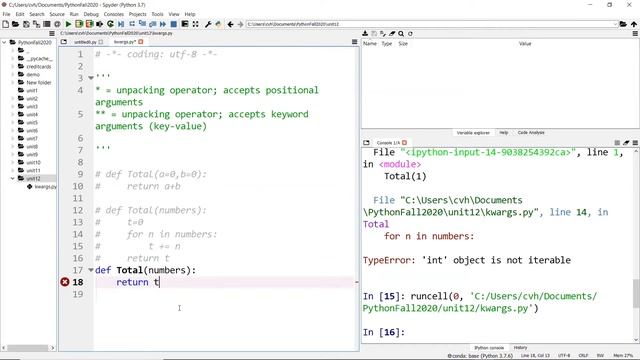Continue execution debug icon
Viewport: 640px width, 360px height.
tap(163, 24)
